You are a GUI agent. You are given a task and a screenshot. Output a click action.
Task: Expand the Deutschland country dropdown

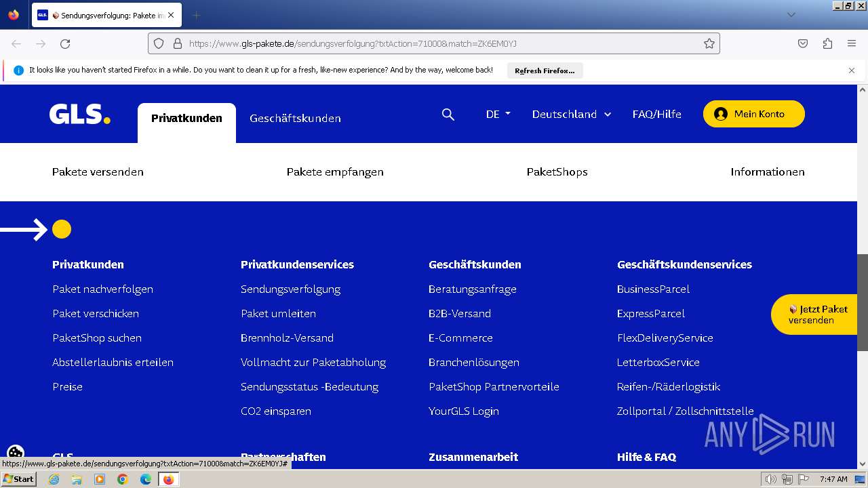572,115
